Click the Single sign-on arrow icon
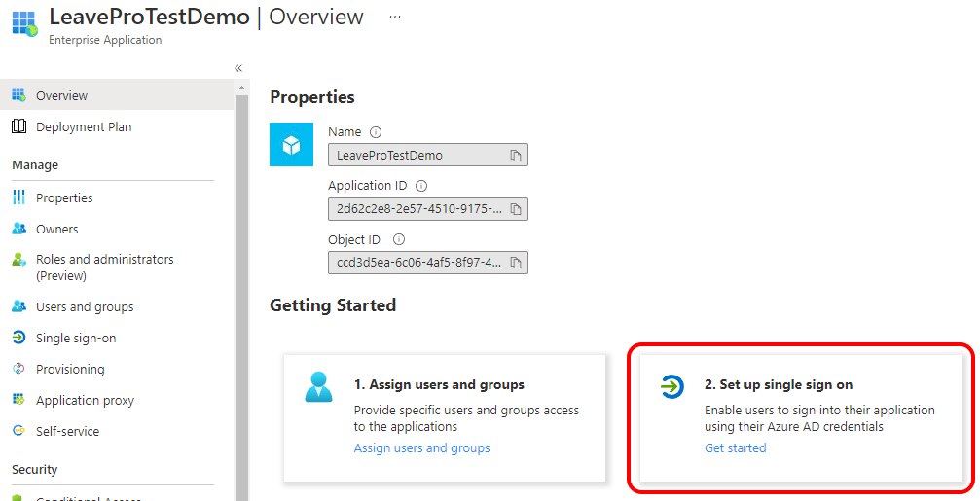 tap(18, 338)
